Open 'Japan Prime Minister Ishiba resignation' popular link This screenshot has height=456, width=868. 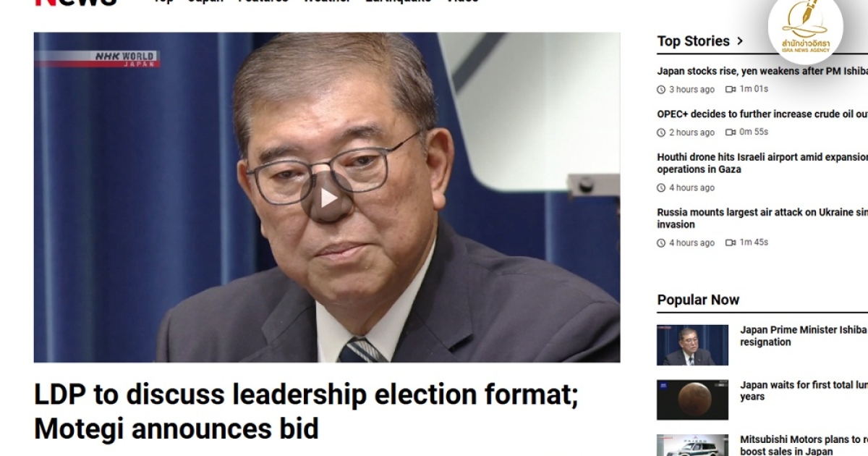click(804, 336)
